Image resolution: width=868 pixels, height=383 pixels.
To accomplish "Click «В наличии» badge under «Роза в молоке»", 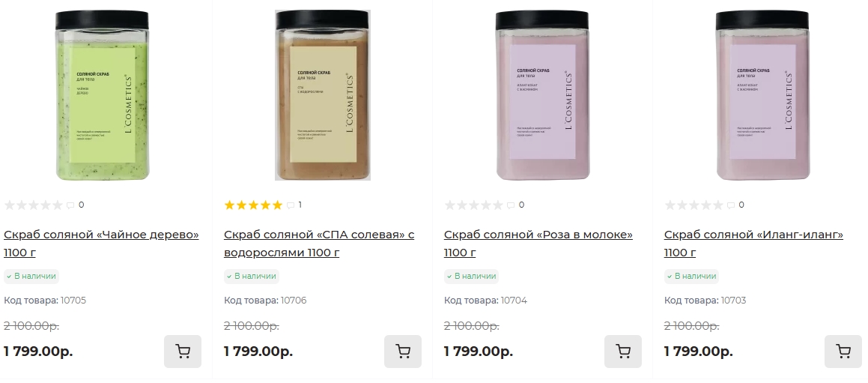I will [x=471, y=276].
